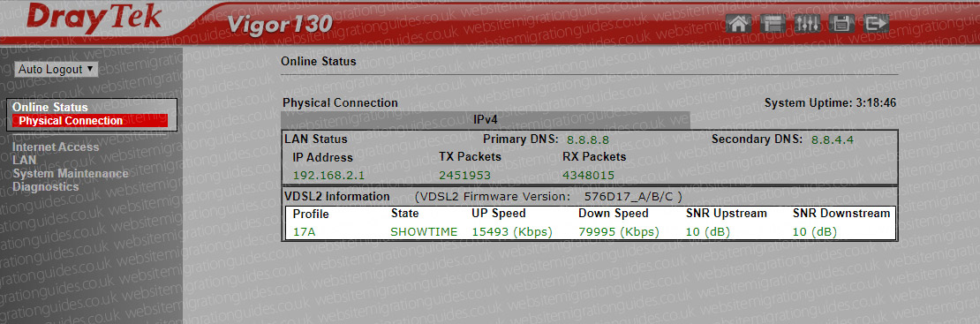Open Internet Access menu
The height and width of the screenshot is (324, 980).
(x=56, y=147)
